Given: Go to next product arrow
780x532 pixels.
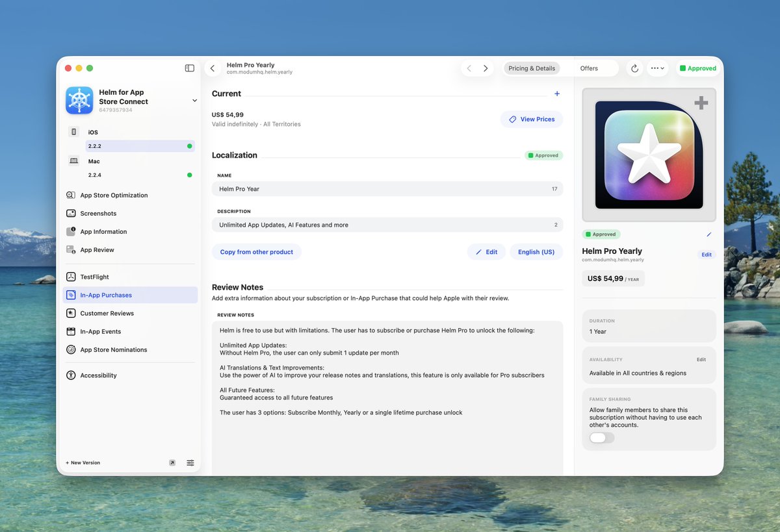Looking at the screenshot, I should (x=486, y=68).
